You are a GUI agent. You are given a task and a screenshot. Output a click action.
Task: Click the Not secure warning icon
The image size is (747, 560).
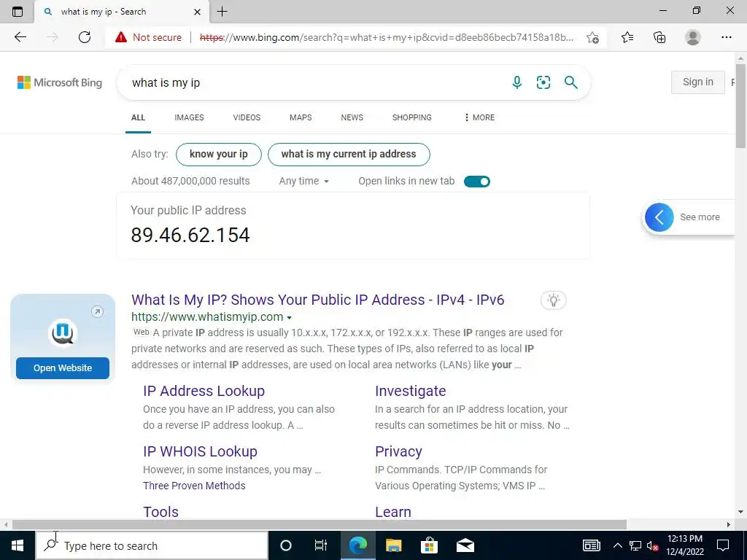121,37
